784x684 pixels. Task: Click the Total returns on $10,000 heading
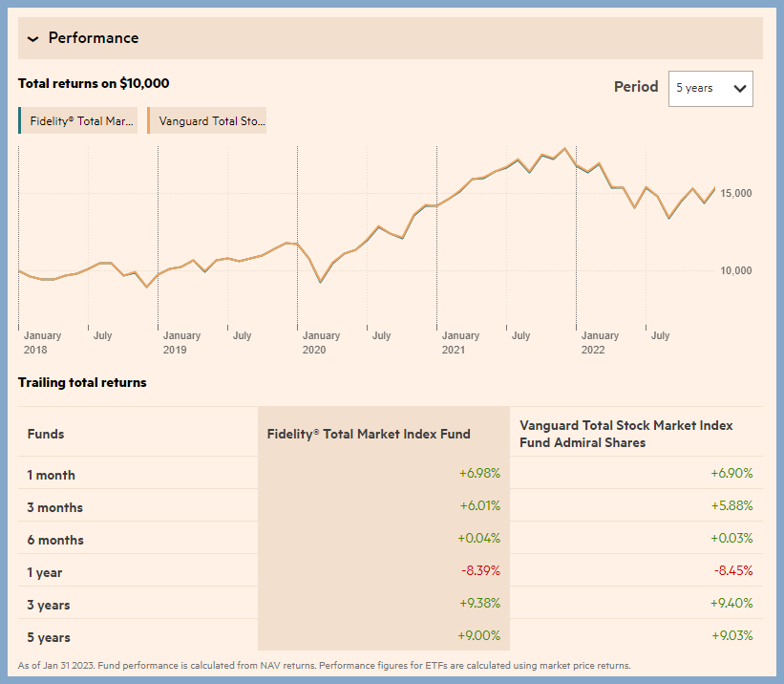click(94, 83)
